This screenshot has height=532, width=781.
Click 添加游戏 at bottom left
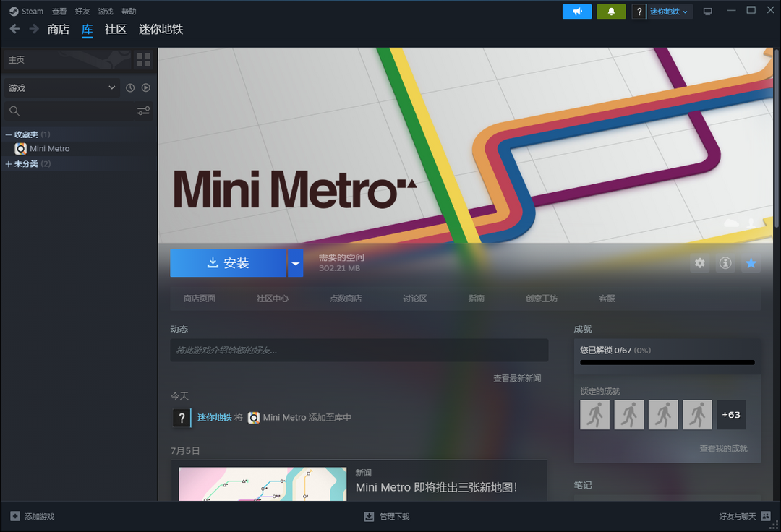[33, 517]
